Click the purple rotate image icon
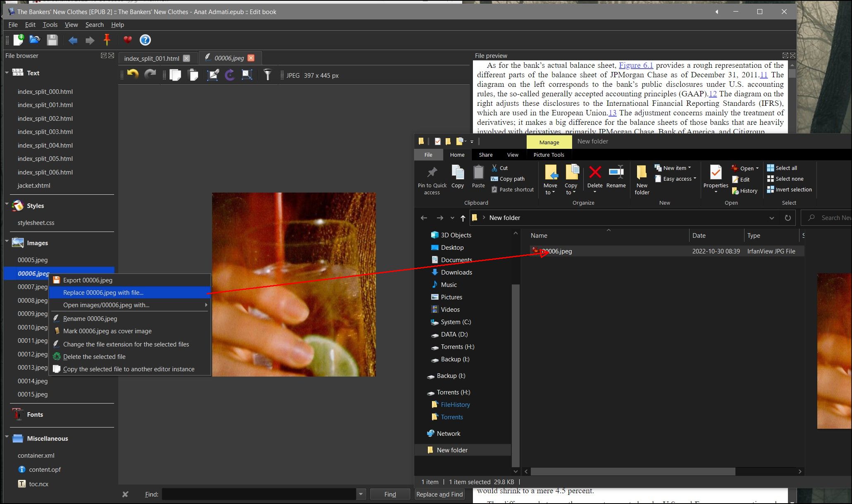The width and height of the screenshot is (852, 504). coord(230,75)
